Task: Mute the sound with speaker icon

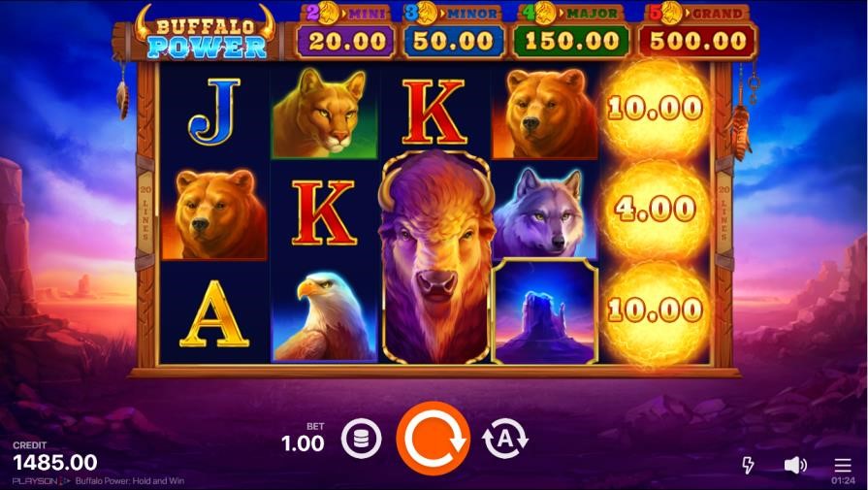Action: (795, 465)
